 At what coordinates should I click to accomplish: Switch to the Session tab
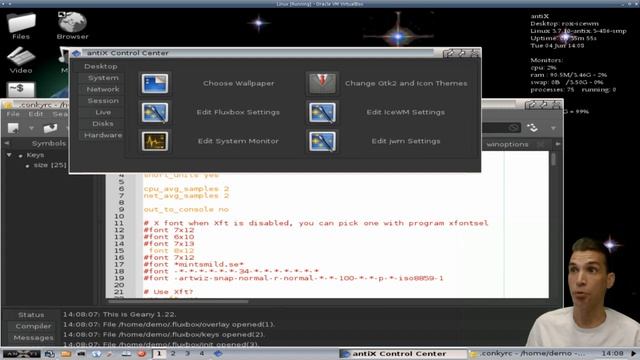pyautogui.click(x=103, y=100)
